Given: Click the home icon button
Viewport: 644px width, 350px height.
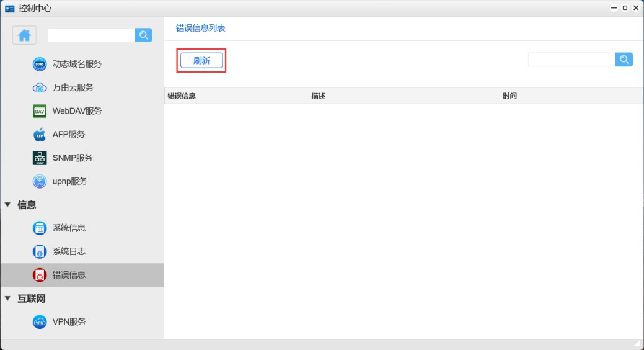Looking at the screenshot, I should tap(24, 35).
